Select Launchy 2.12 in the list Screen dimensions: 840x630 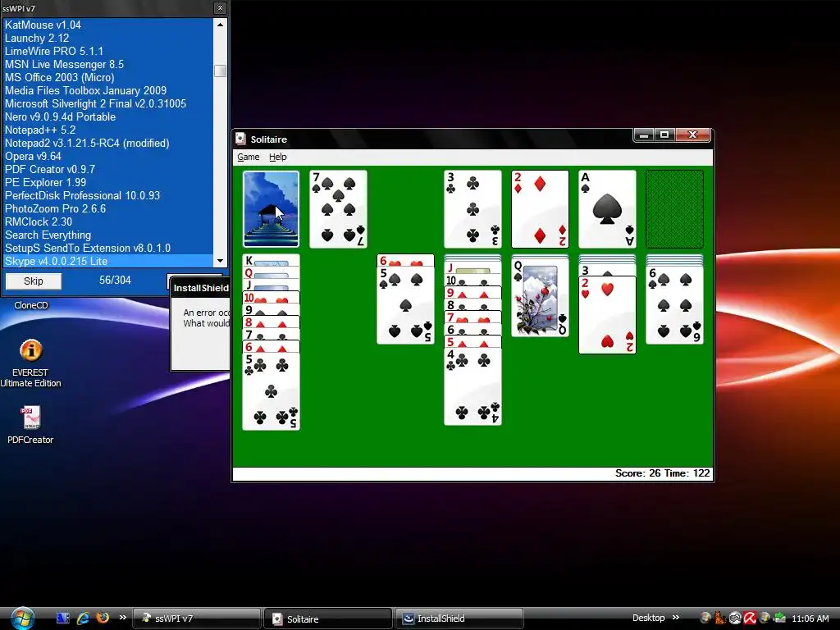[x=108, y=38]
